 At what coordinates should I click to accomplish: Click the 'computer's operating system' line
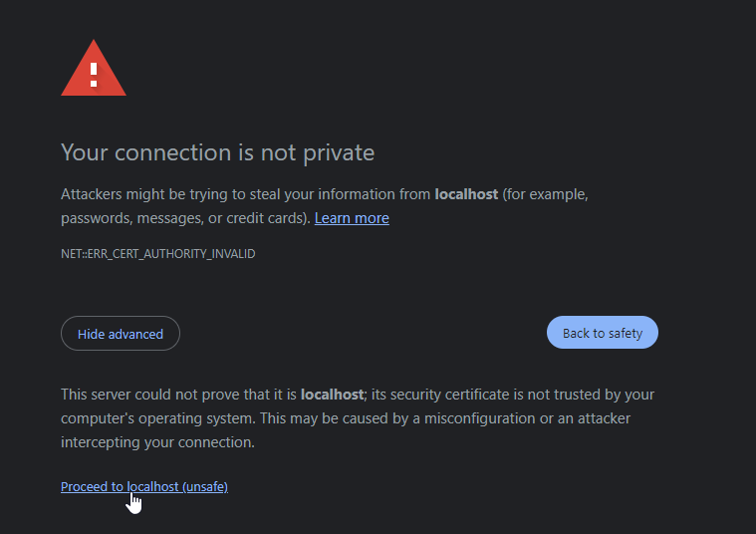[157, 418]
